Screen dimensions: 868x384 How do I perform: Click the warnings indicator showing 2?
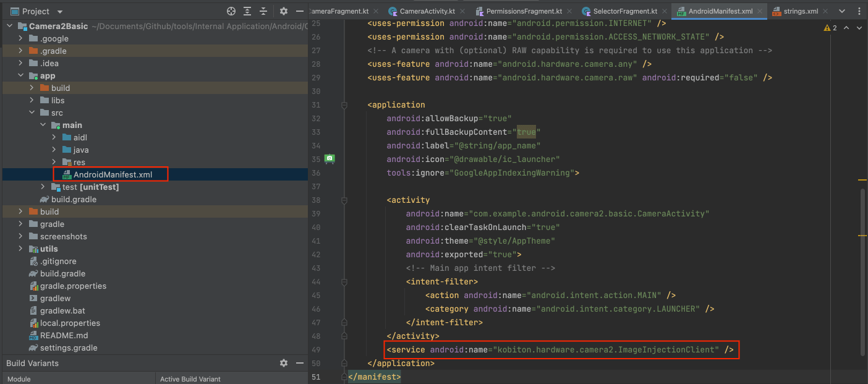click(830, 28)
